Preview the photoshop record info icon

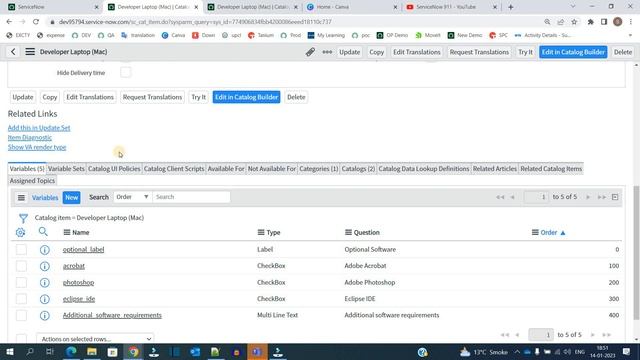44,282
